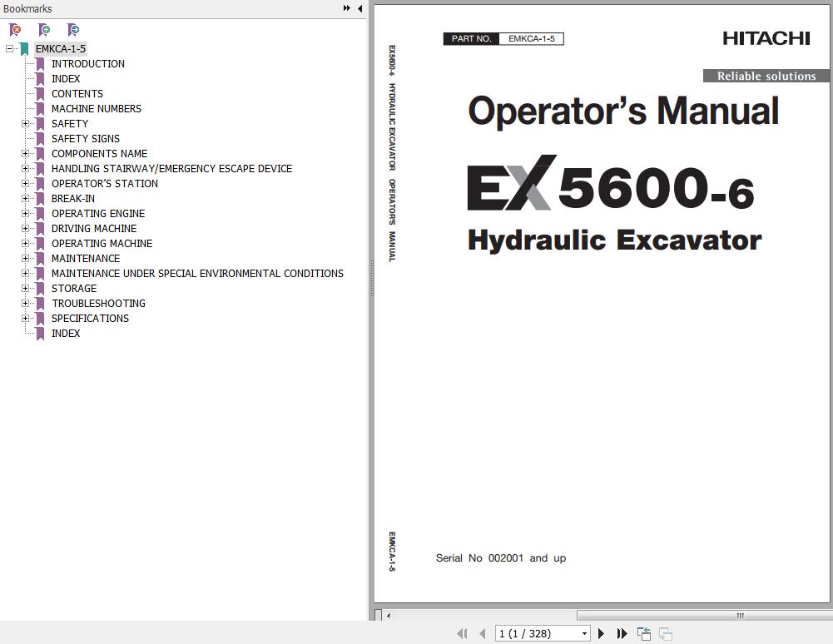Go to the next page
This screenshot has height=644, width=833.
pyautogui.click(x=602, y=634)
